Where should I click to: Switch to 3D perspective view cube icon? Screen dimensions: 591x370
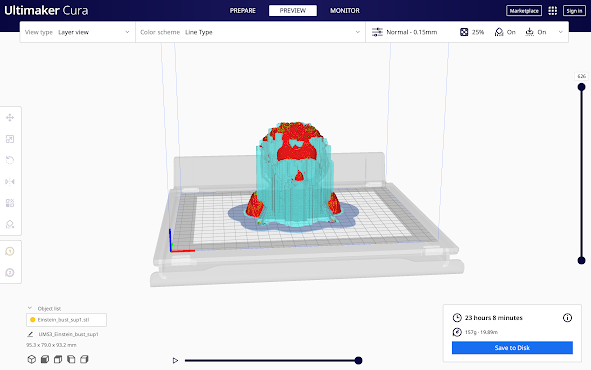tap(32, 359)
